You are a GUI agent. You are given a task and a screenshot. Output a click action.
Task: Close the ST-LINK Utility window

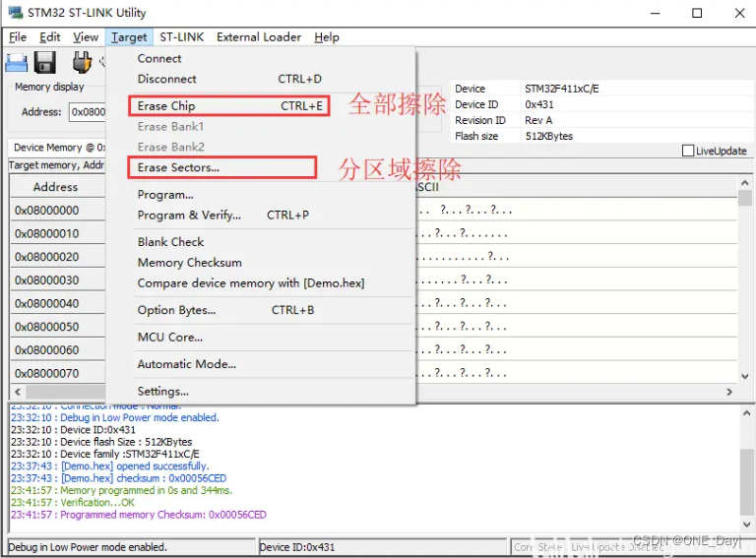[x=739, y=13]
